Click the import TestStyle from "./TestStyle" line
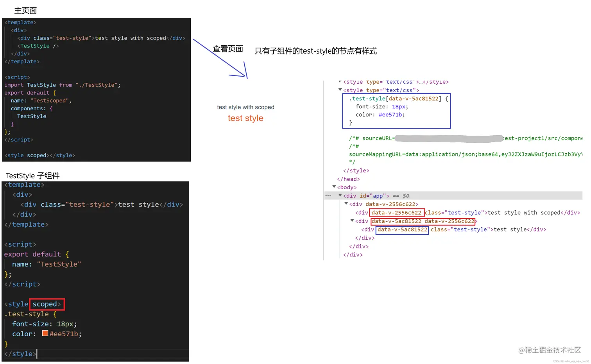This screenshot has height=364, width=591. coord(63,85)
